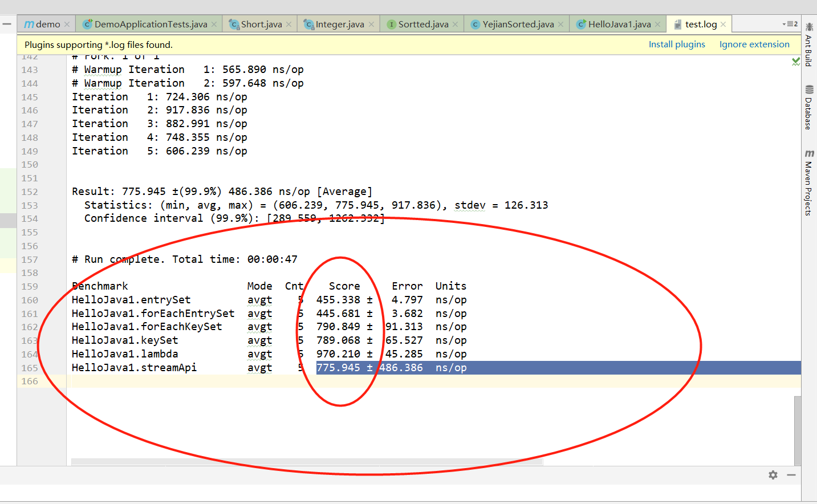817x504 pixels.
Task: Switch to the DemoApplicationTests.java tab
Action: [150, 25]
